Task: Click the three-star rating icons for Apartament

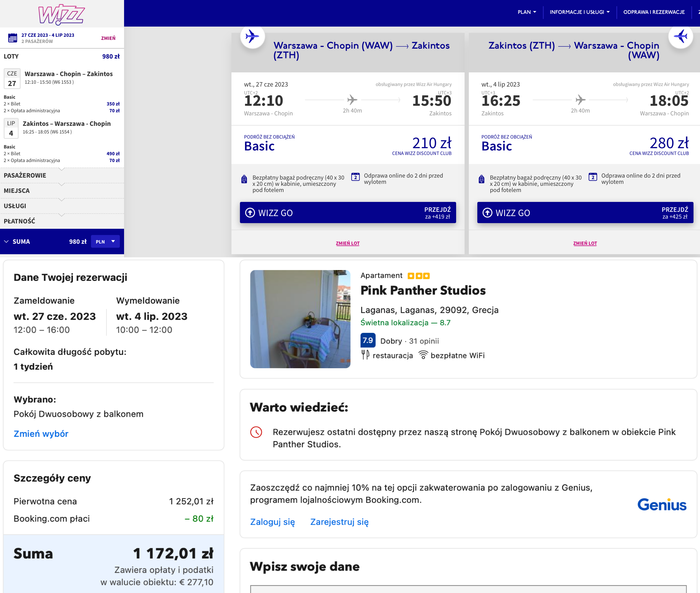Action: pos(419,276)
